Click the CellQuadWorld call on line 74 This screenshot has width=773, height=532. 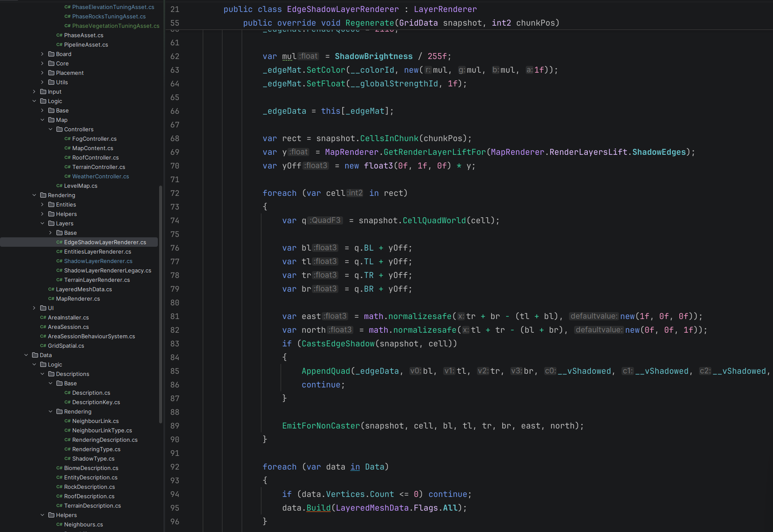[434, 221]
